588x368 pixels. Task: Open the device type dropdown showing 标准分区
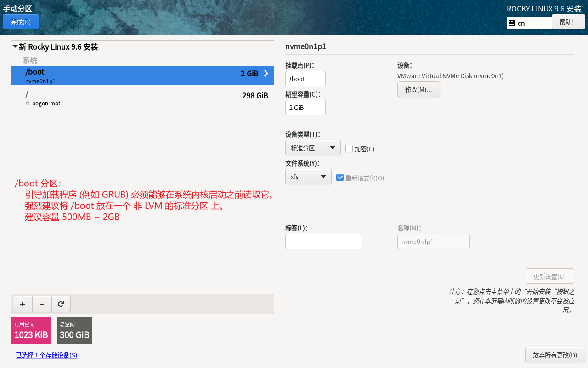pos(313,148)
